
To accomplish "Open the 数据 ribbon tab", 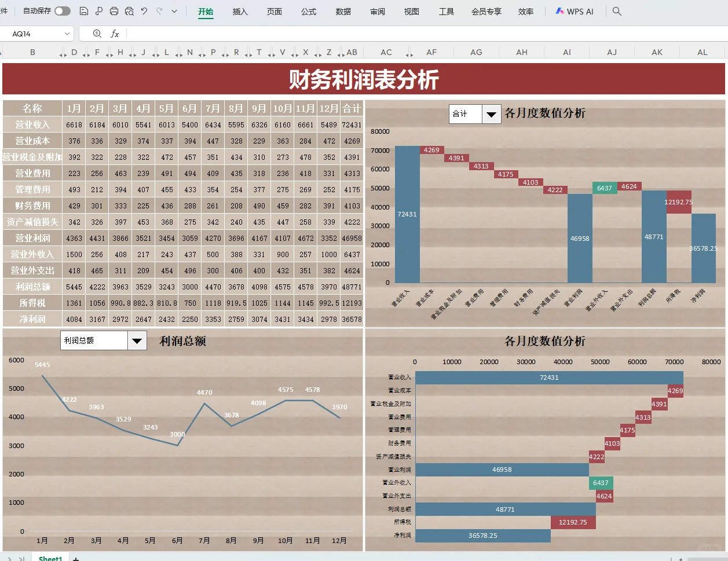I will (343, 12).
